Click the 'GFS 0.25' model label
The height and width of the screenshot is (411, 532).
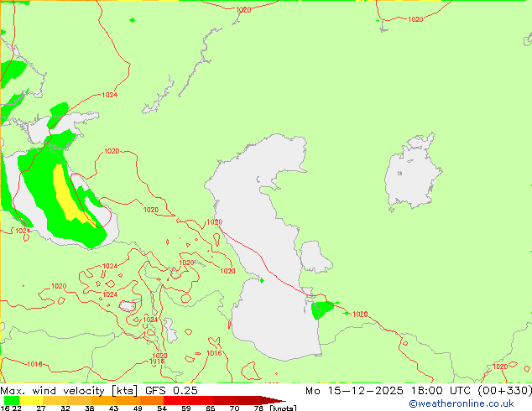(x=171, y=391)
